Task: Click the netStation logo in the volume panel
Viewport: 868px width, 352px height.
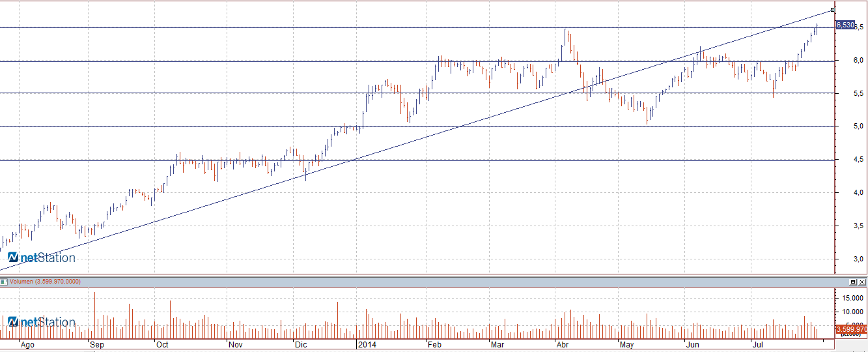Action: (x=42, y=322)
